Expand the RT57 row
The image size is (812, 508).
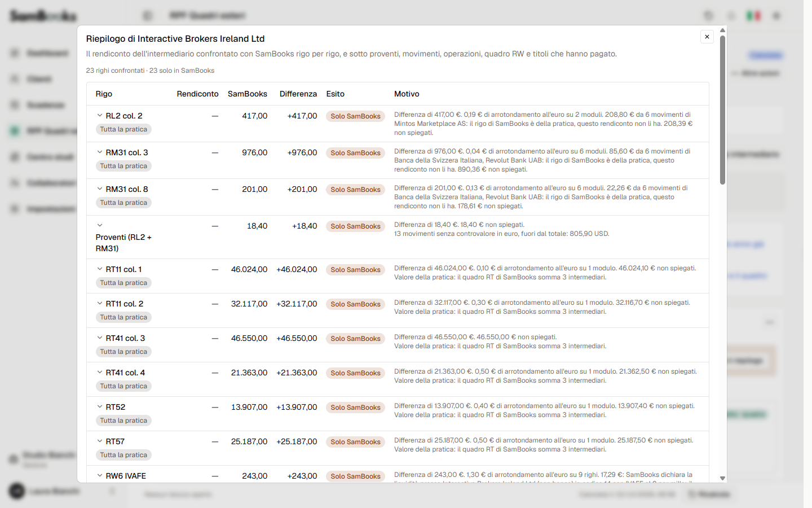click(x=100, y=441)
